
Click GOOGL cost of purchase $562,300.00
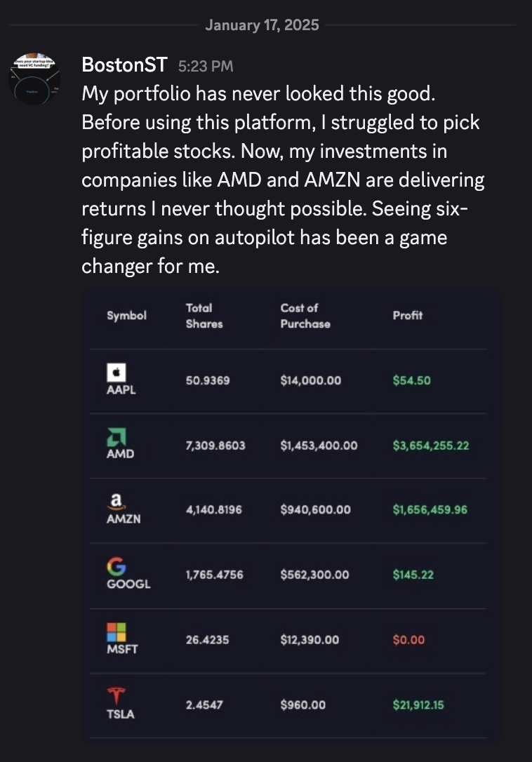tap(314, 575)
